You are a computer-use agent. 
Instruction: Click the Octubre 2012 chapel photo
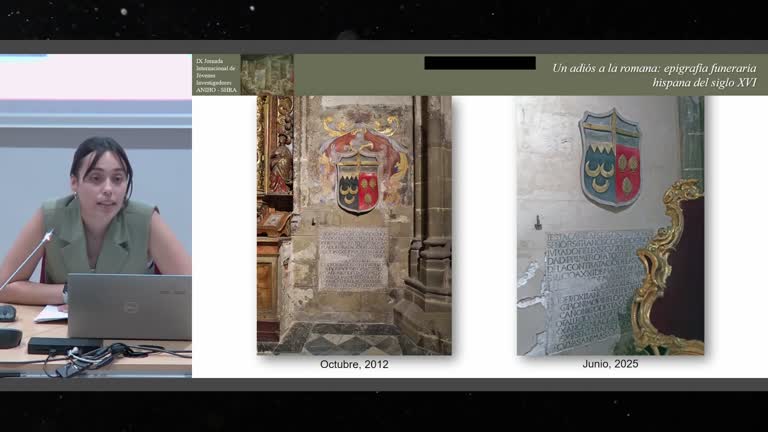[x=354, y=225]
